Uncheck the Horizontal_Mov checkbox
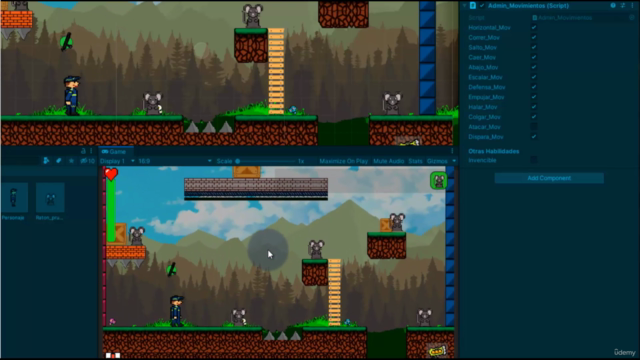640x360 pixels. (534, 27)
